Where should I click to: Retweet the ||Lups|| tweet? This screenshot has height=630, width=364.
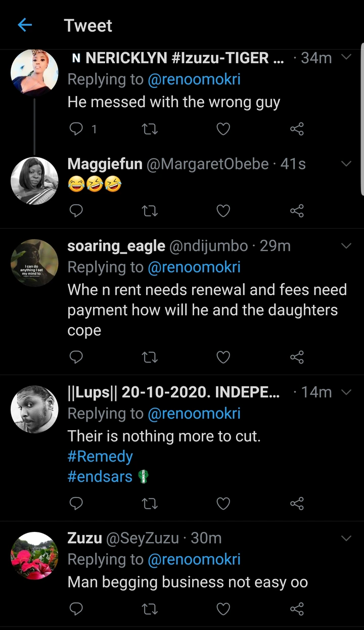point(149,503)
